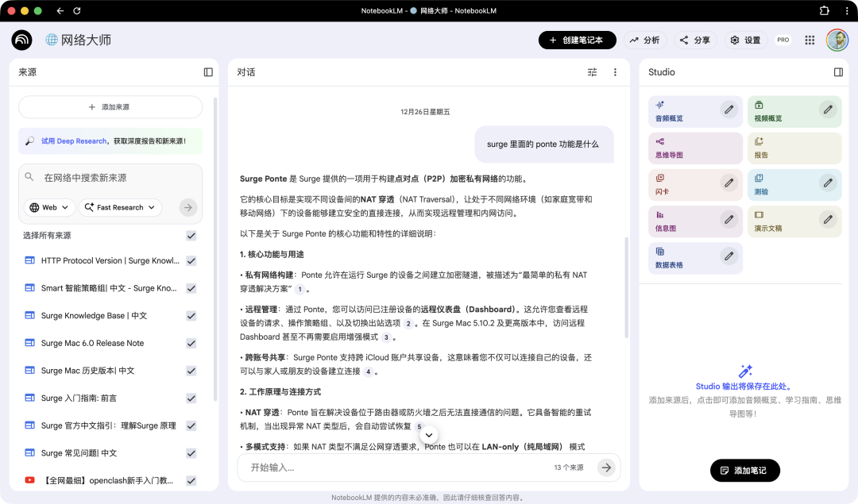
Task: Click the sources list vertical scrollbar
Action: click(x=215, y=249)
